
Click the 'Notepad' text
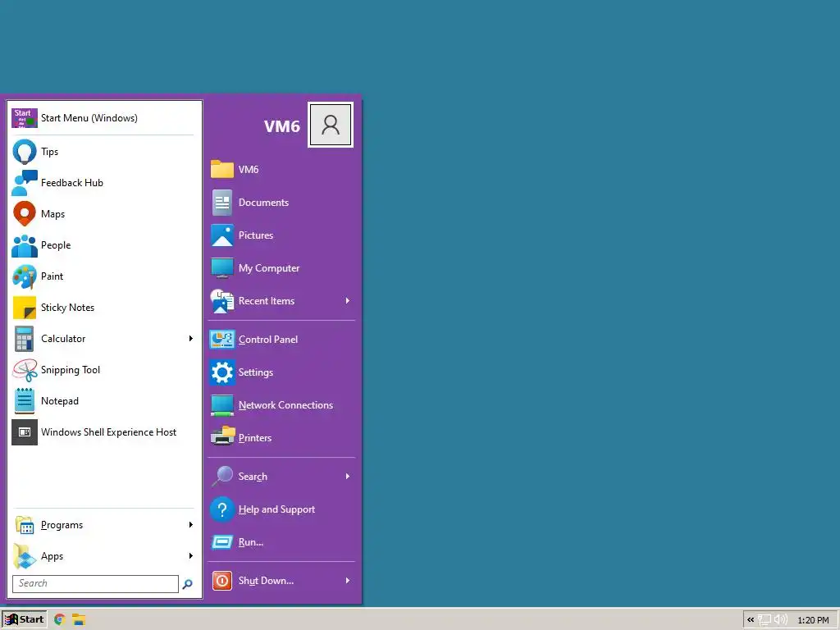point(60,401)
